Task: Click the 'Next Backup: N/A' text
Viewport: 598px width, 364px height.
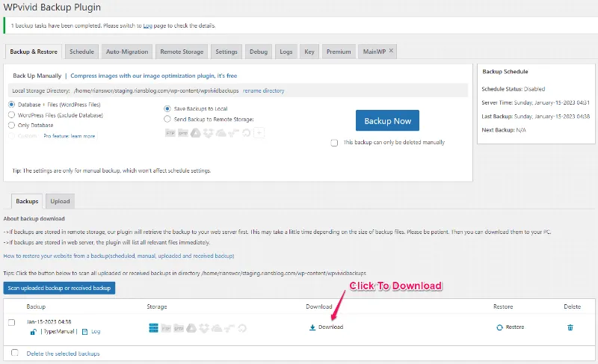Action: tap(503, 130)
